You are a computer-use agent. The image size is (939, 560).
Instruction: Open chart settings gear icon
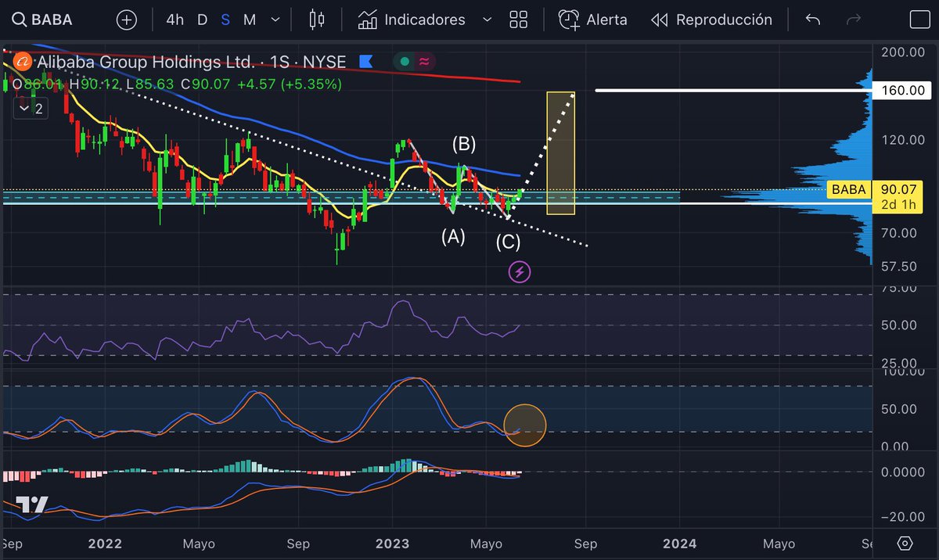pos(905,544)
